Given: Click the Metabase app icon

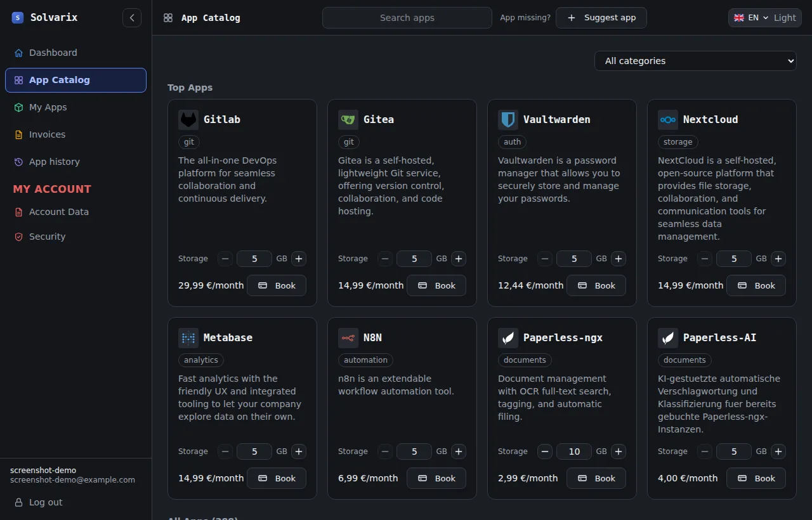Looking at the screenshot, I should click(x=188, y=337).
